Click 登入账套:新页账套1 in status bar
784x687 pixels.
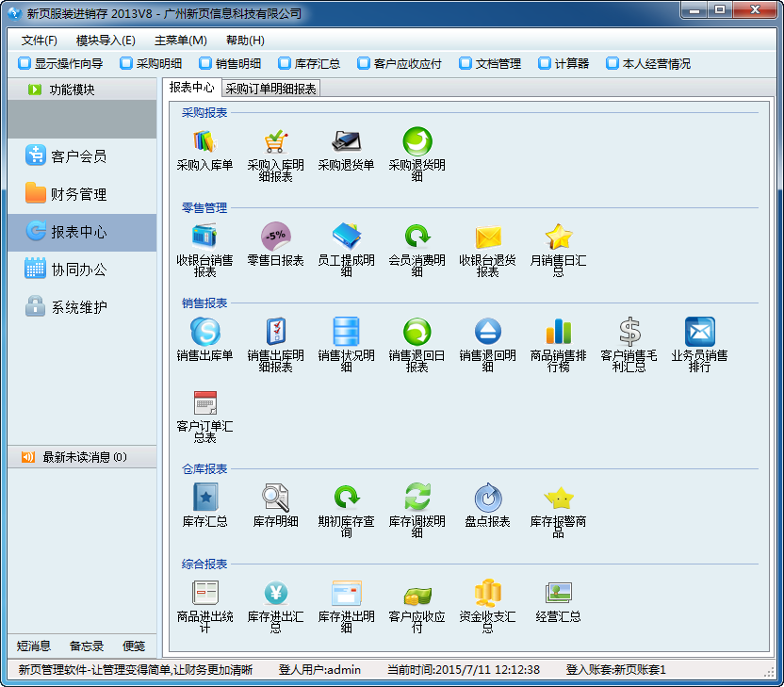[615, 670]
